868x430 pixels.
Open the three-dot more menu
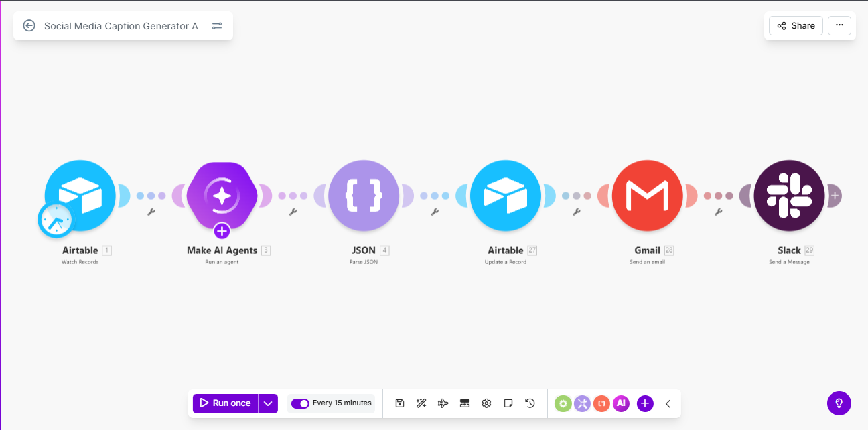(840, 26)
